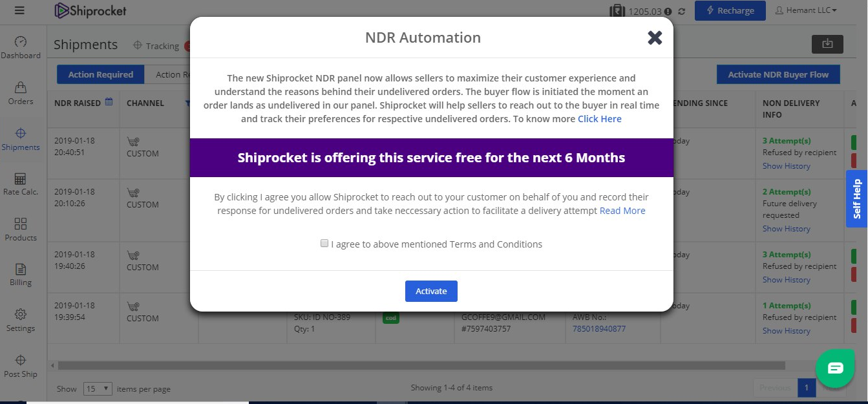Image resolution: width=868 pixels, height=404 pixels.
Task: Go to page 1 in pagination
Action: tap(807, 388)
